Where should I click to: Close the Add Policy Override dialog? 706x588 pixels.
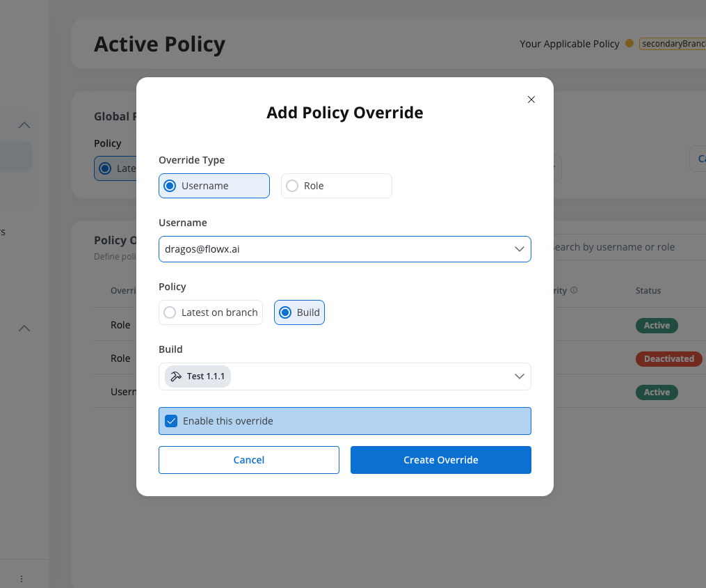(531, 100)
